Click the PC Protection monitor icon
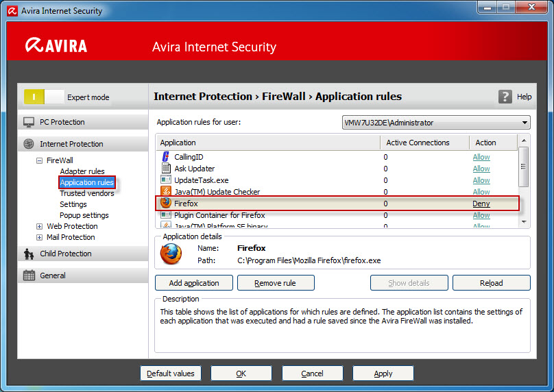The image size is (554, 392). (x=29, y=122)
